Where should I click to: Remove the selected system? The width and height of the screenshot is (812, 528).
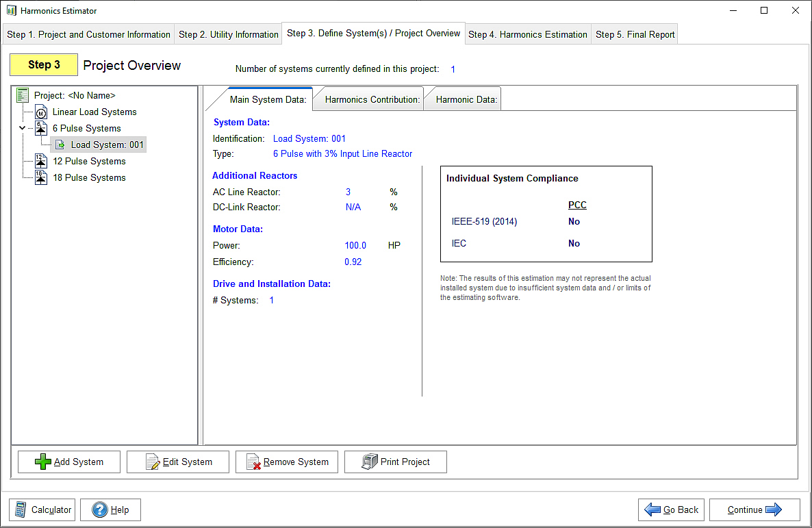point(287,462)
